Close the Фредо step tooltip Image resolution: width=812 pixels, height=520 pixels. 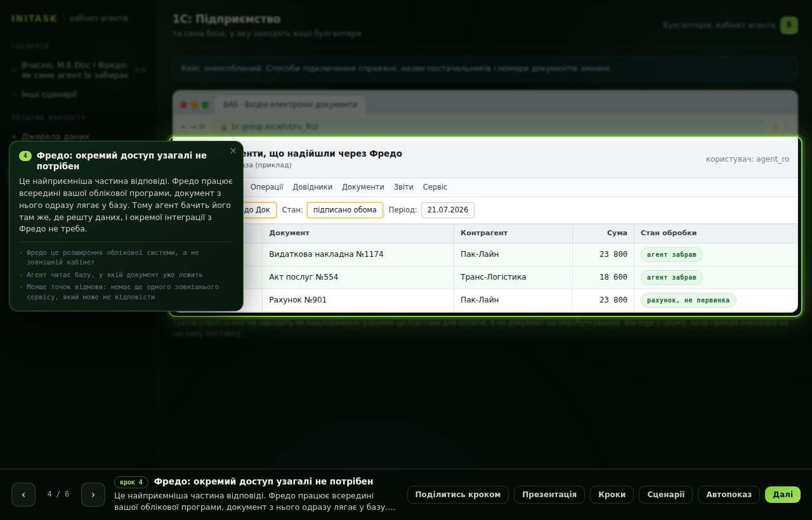(x=233, y=151)
